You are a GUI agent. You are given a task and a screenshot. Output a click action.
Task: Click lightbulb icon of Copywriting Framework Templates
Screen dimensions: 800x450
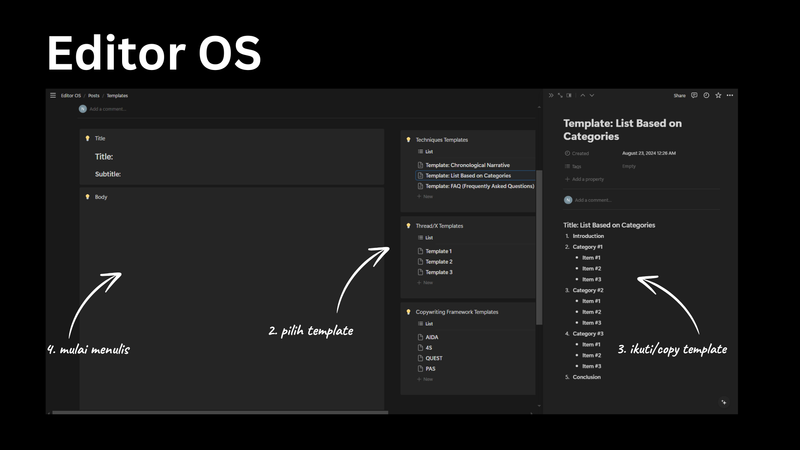point(408,312)
